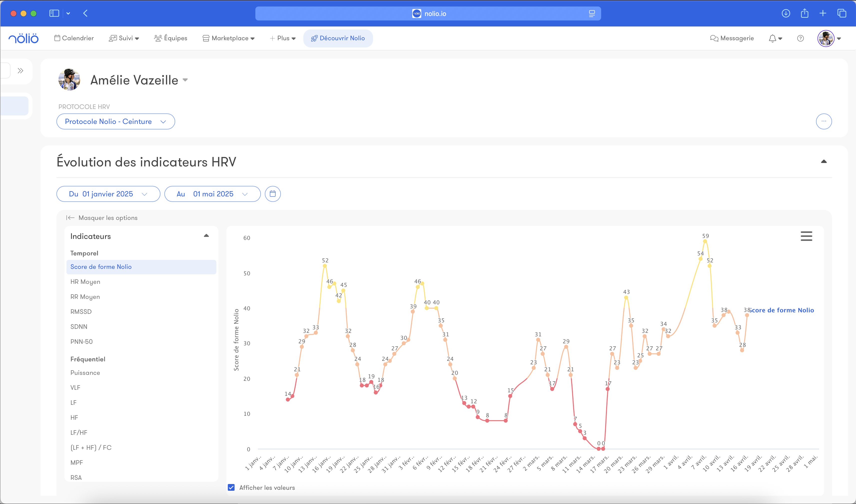This screenshot has width=856, height=504.
Task: Click the Nolio logo
Action: click(x=23, y=38)
